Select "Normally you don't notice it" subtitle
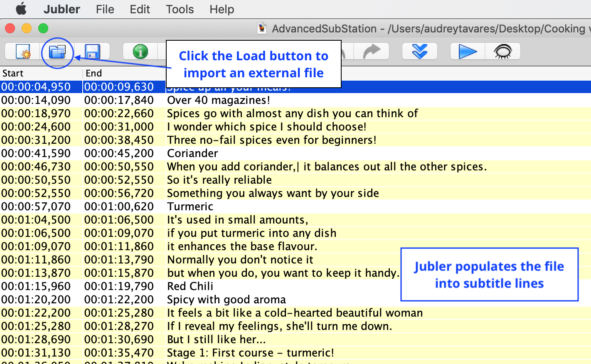 pyautogui.click(x=240, y=260)
